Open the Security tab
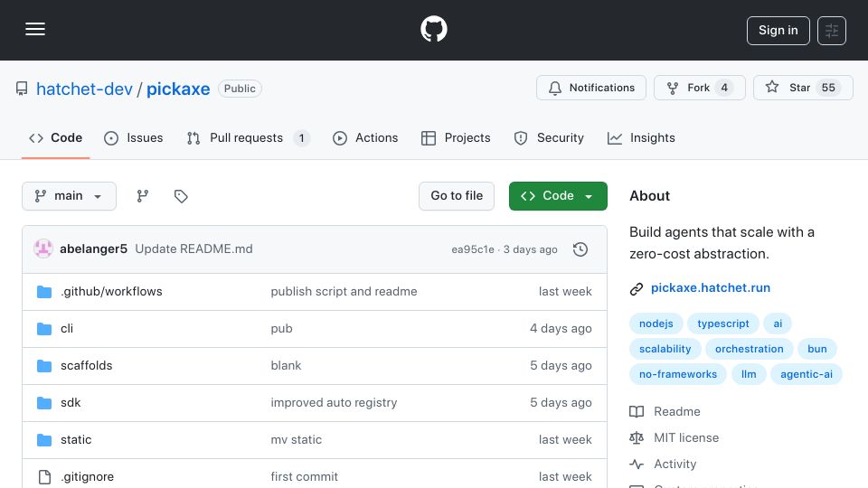Screen dimensions: 868x488 (549, 137)
